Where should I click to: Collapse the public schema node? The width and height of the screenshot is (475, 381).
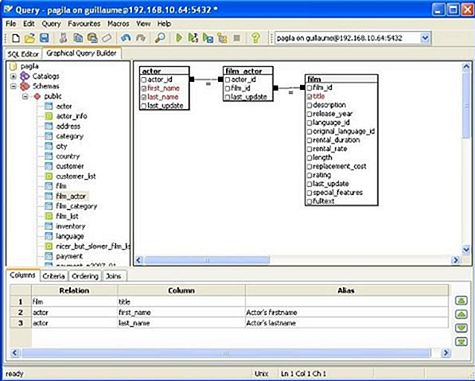[x=25, y=97]
